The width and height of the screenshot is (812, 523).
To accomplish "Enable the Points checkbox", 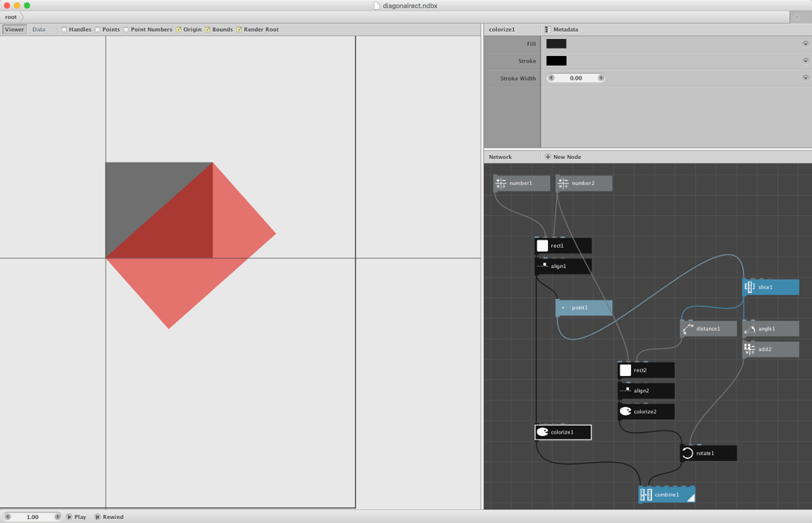I will pos(97,29).
